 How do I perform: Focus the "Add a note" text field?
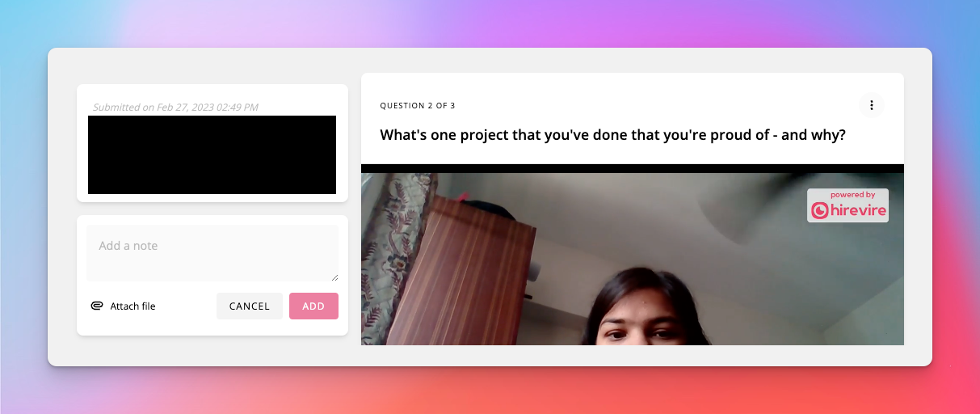(x=212, y=252)
